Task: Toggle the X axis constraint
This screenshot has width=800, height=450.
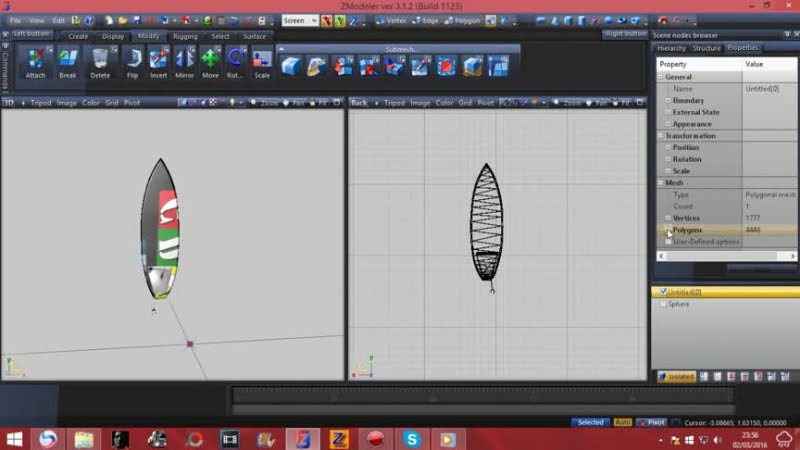Action: pos(327,21)
